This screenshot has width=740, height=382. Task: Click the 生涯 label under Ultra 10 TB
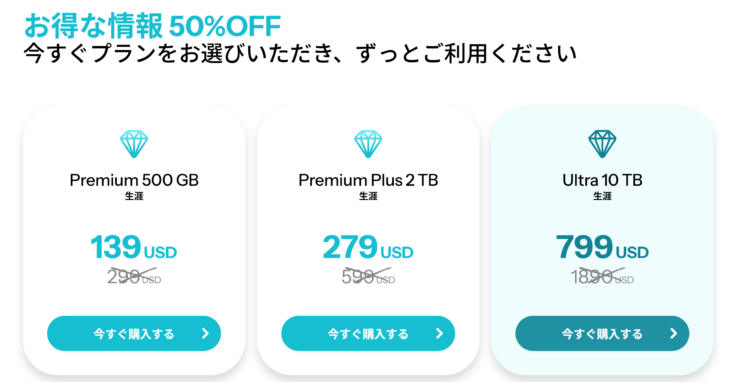602,196
